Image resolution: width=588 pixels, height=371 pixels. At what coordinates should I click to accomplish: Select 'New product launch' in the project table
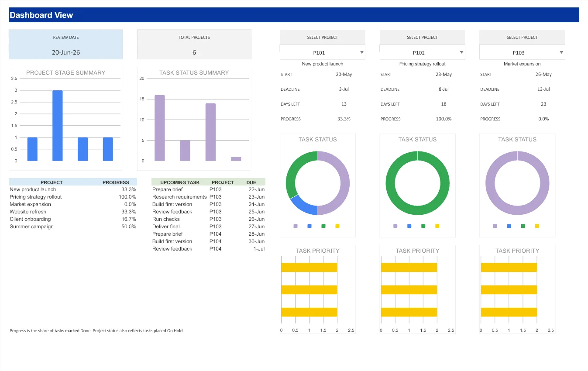coord(33,189)
